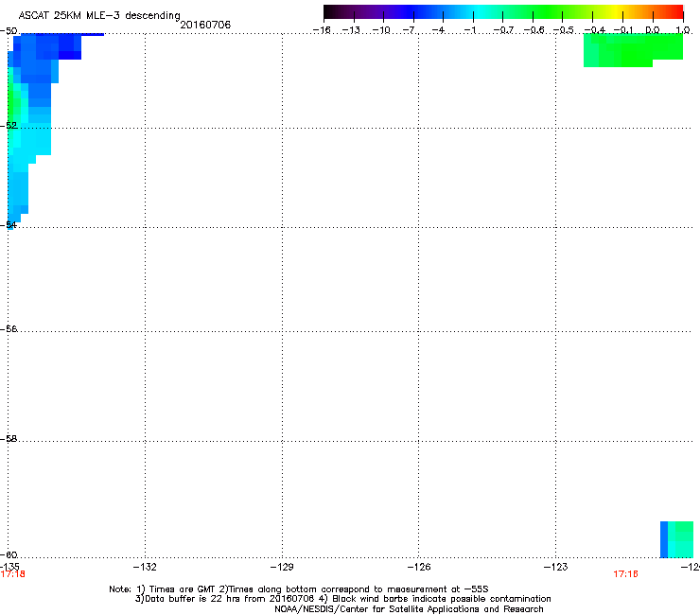The height and width of the screenshot is (615, 700).
Task: Click the red 17:16 pass time stamp
Action: [x=625, y=574]
